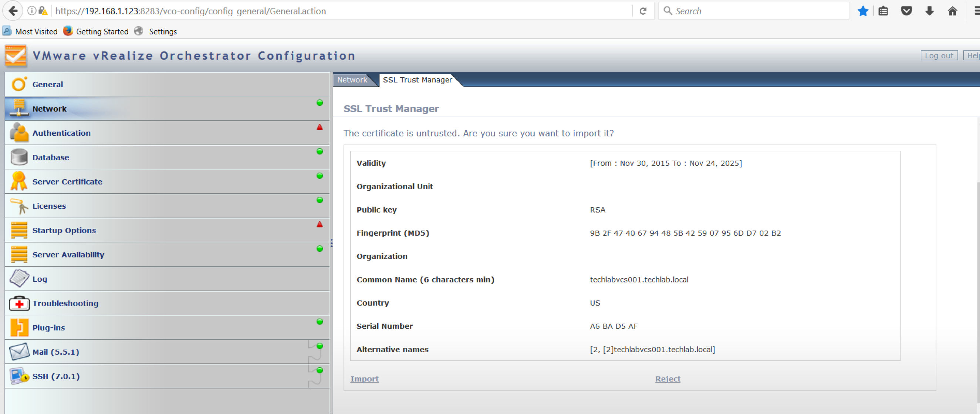Click the MD5 fingerprint value text
980x414 pixels.
685,233
